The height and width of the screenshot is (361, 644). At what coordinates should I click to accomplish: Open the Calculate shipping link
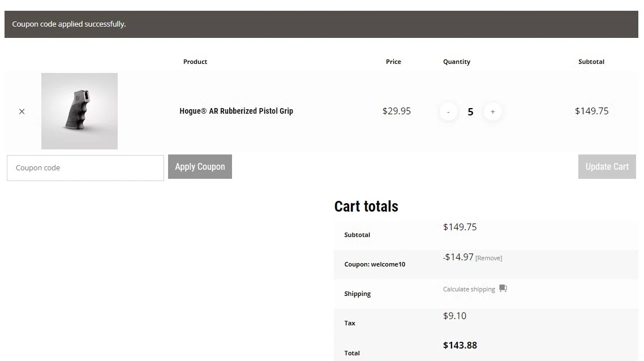coord(469,289)
